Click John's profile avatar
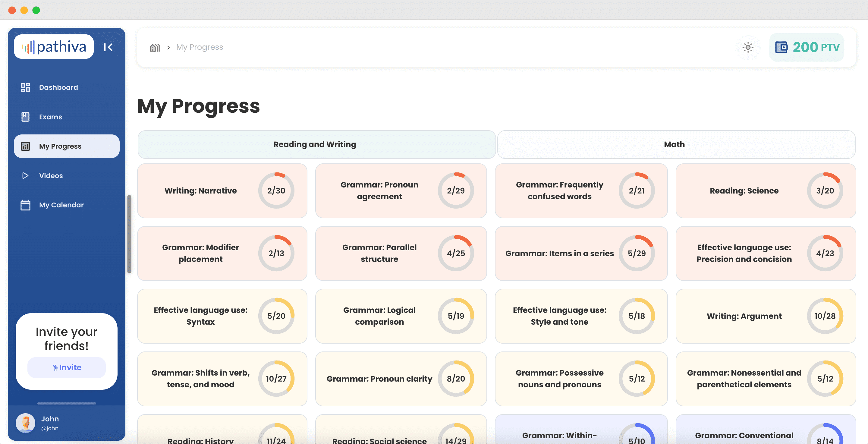The width and height of the screenshot is (868, 444). (26, 423)
